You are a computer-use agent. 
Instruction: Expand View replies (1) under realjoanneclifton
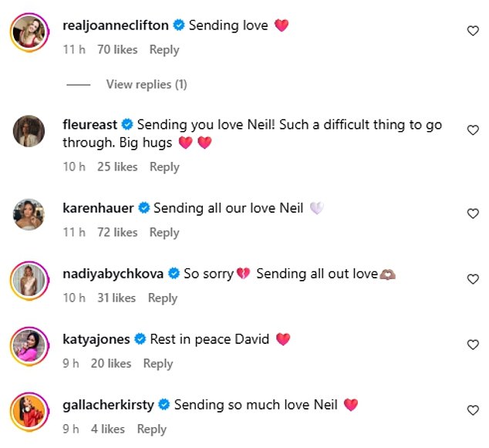[146, 84]
